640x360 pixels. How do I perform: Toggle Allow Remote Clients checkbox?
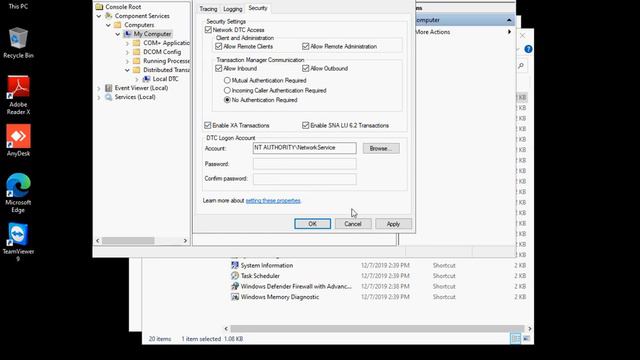click(219, 46)
